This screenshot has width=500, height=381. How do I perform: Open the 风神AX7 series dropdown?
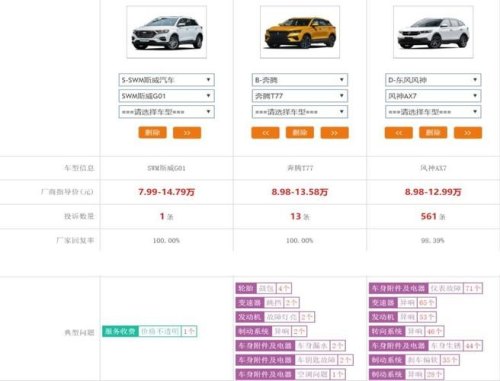pyautogui.click(x=433, y=96)
